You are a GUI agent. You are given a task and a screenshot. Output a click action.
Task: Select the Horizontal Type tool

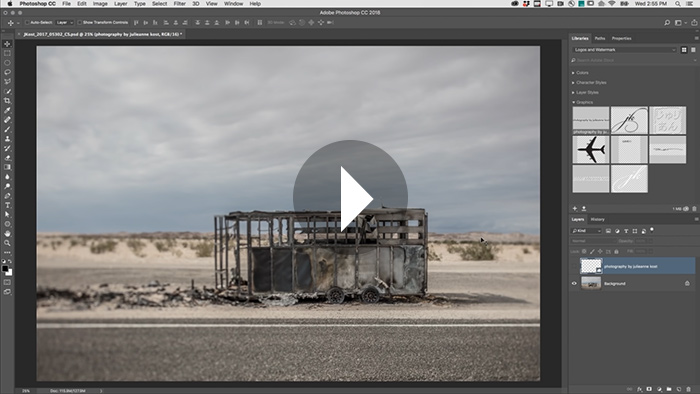(x=7, y=205)
